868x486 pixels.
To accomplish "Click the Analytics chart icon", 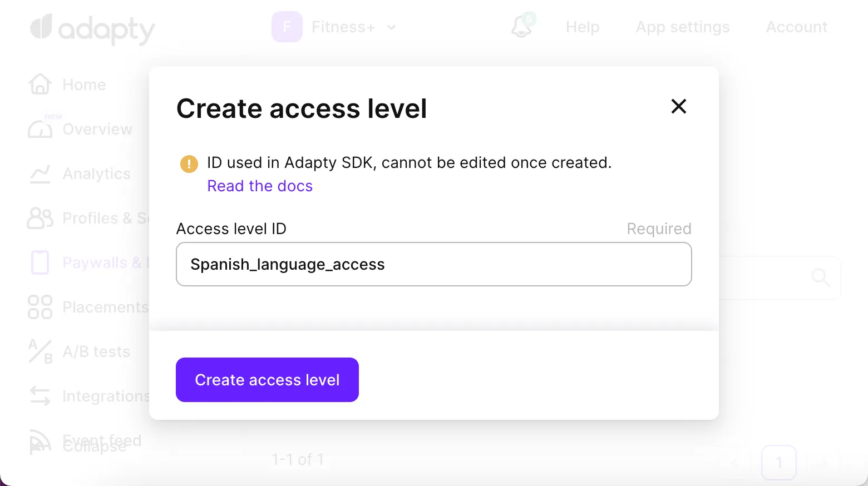I will [40, 174].
